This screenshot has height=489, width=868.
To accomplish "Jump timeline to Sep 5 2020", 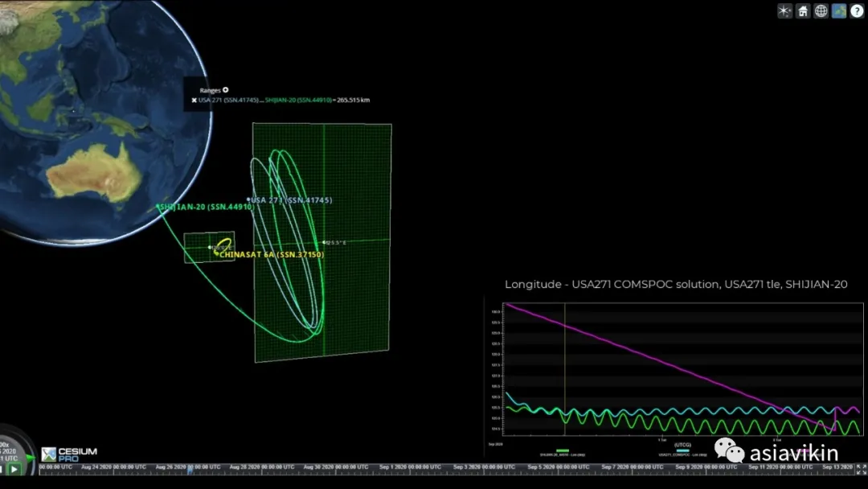I will pos(558,467).
